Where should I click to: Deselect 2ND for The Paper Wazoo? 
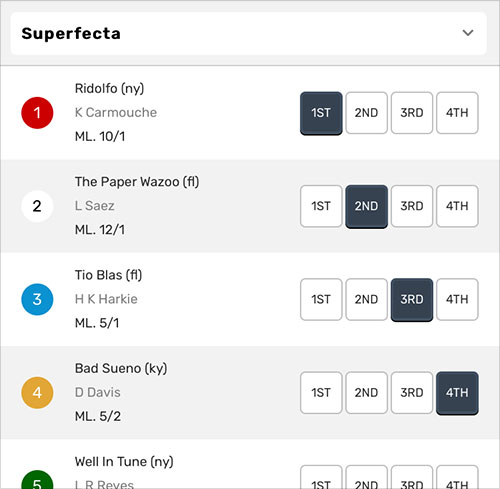point(366,207)
